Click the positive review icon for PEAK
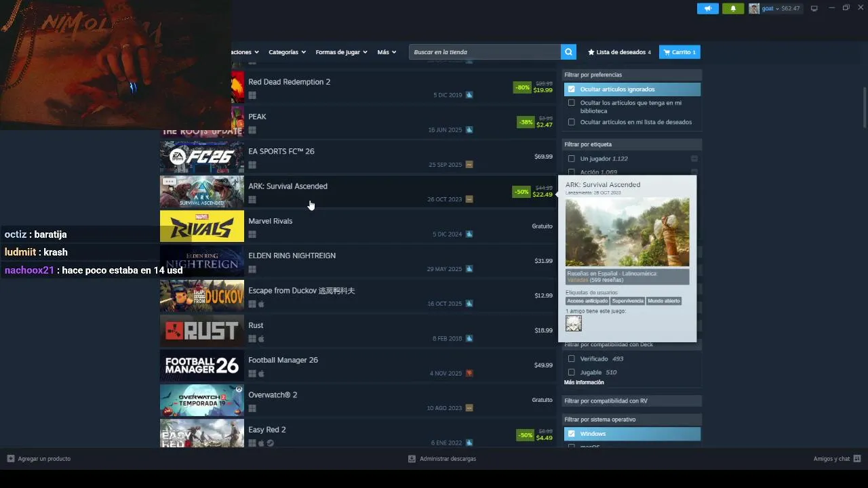The height and width of the screenshot is (488, 868). coord(469,130)
